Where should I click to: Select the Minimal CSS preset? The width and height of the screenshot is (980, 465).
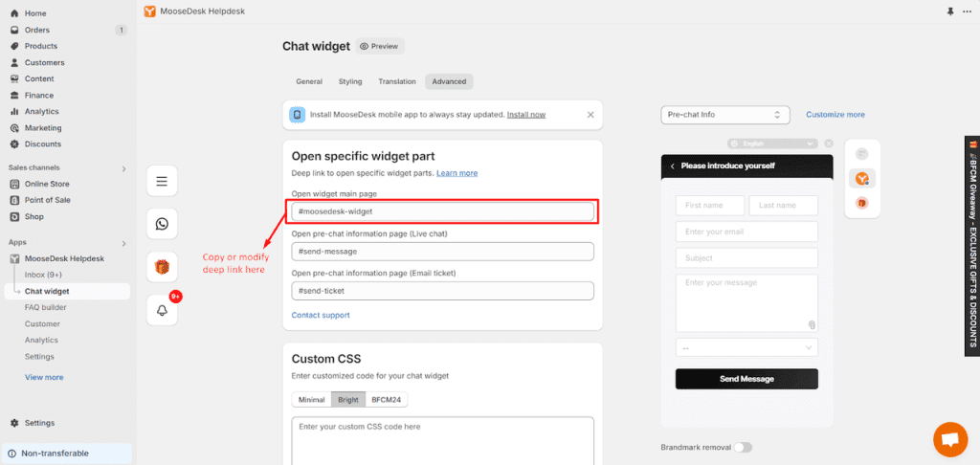click(x=311, y=399)
